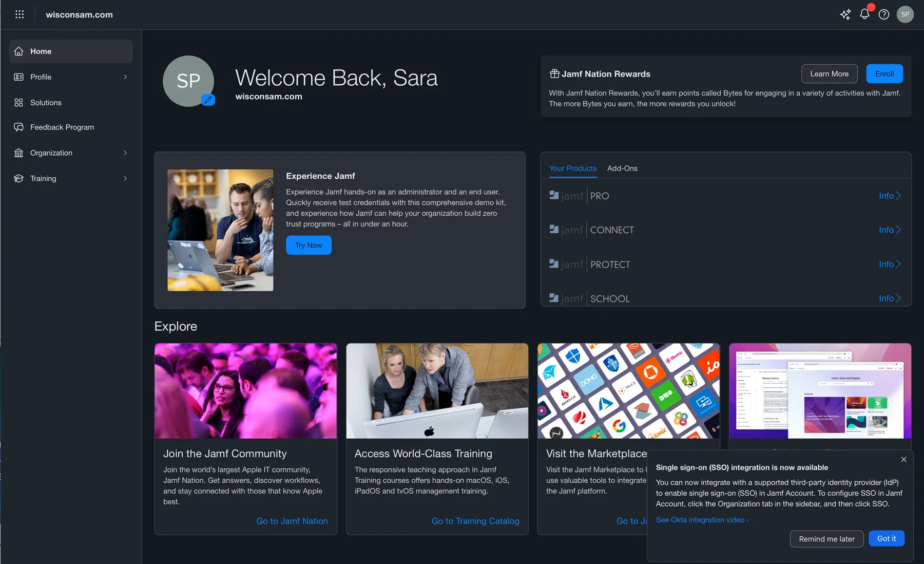The height and width of the screenshot is (564, 924).
Task: Open the app launcher grid icon
Action: pos(20,14)
